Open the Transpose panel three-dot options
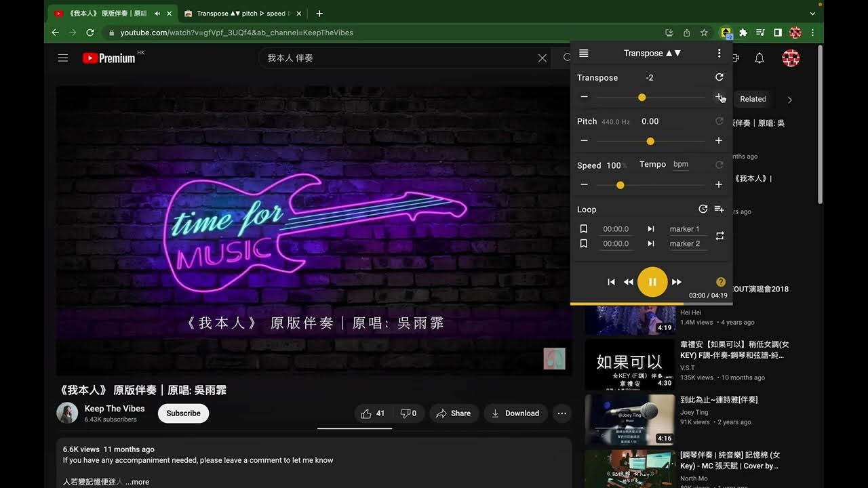Image resolution: width=868 pixels, height=488 pixels. pos(719,53)
